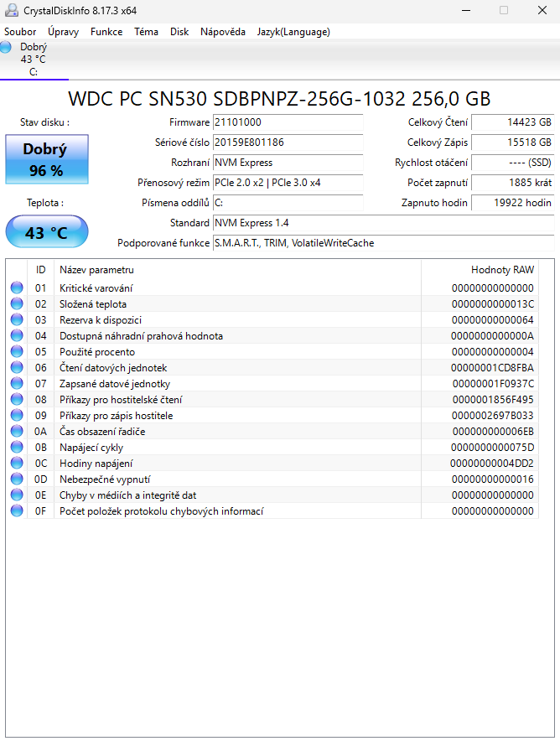Click the serial number field 20159E801186
The height and width of the screenshot is (741, 560).
288,142
